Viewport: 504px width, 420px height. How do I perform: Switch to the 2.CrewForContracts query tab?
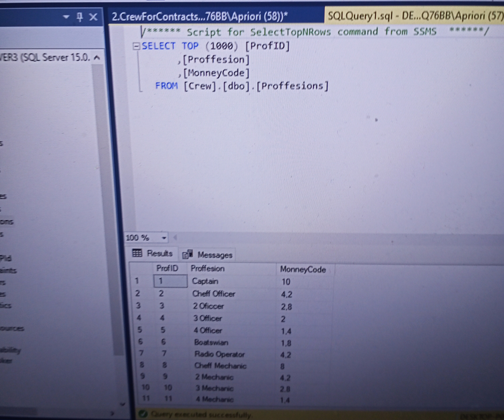pos(199,16)
